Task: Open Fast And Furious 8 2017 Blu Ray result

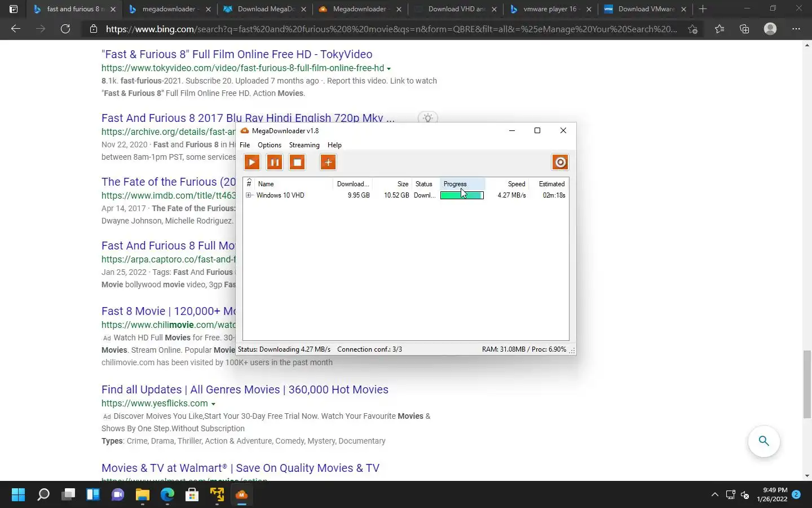Action: (x=248, y=117)
